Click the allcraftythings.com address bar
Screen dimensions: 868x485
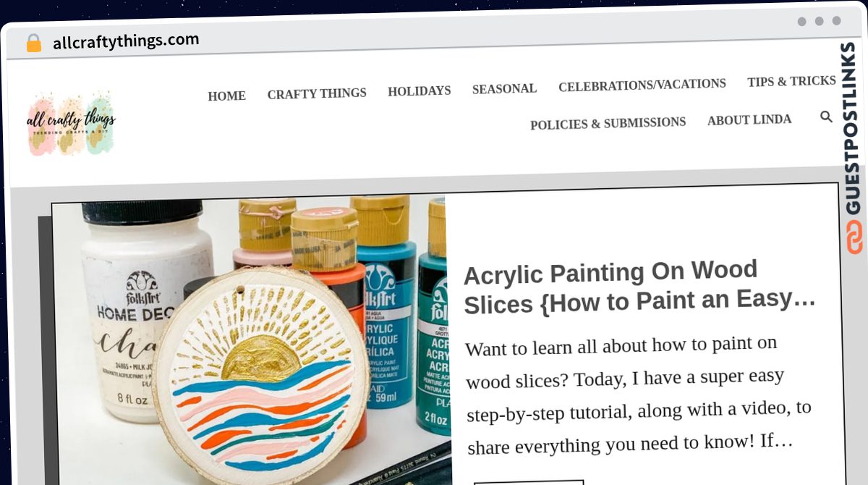pos(126,41)
